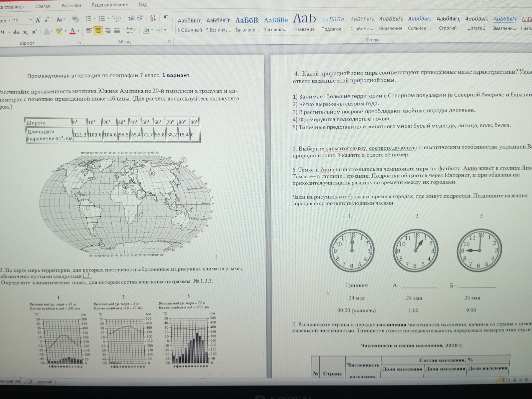Image resolution: width=532 pixels, height=399 pixels.
Task: Toggle show paragraph marks
Action: [x=166, y=18]
